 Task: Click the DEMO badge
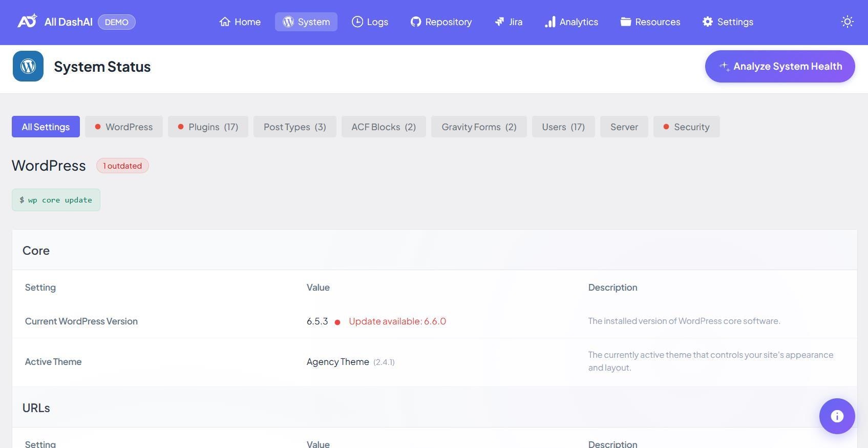(116, 22)
